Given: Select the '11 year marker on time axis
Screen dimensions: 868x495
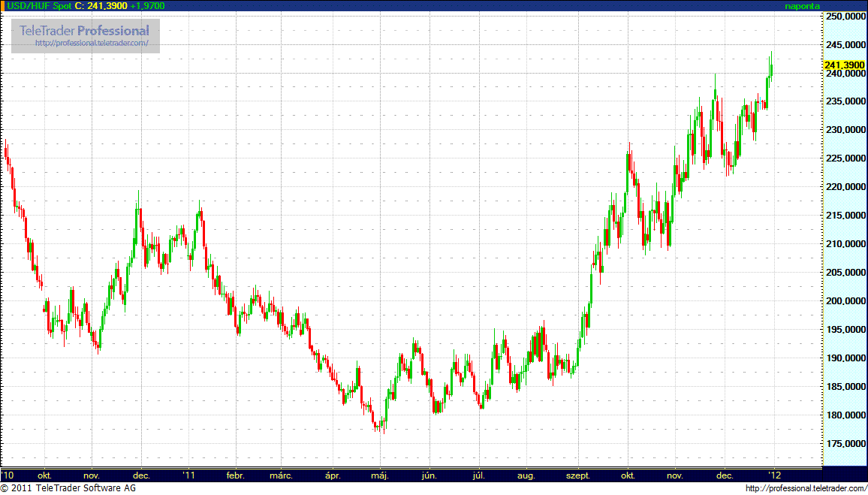Looking at the screenshot, I should point(190,475).
